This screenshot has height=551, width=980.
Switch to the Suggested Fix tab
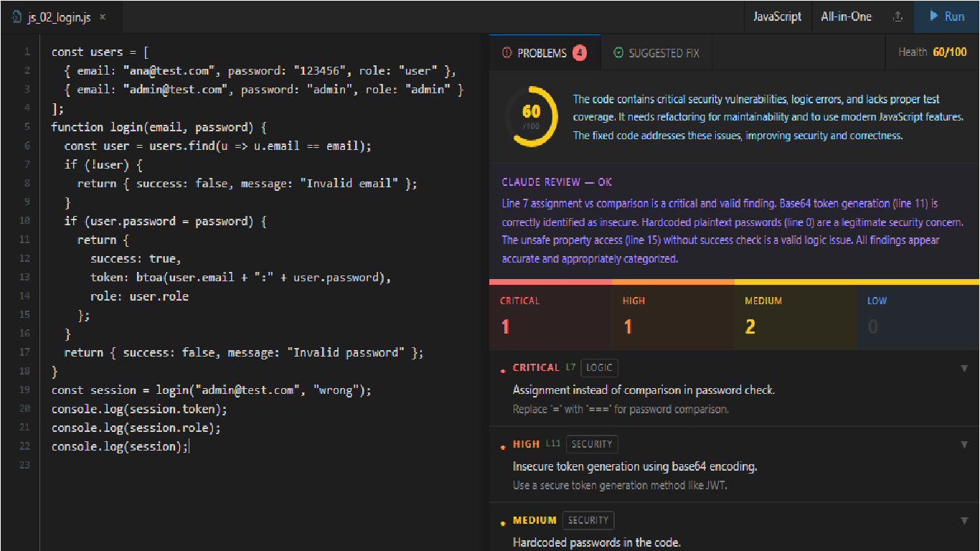click(656, 53)
